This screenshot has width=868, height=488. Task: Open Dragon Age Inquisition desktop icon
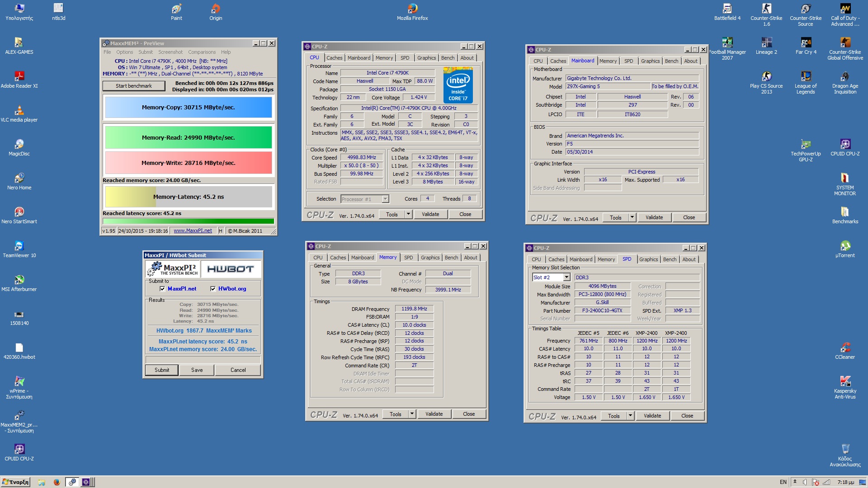(x=845, y=83)
